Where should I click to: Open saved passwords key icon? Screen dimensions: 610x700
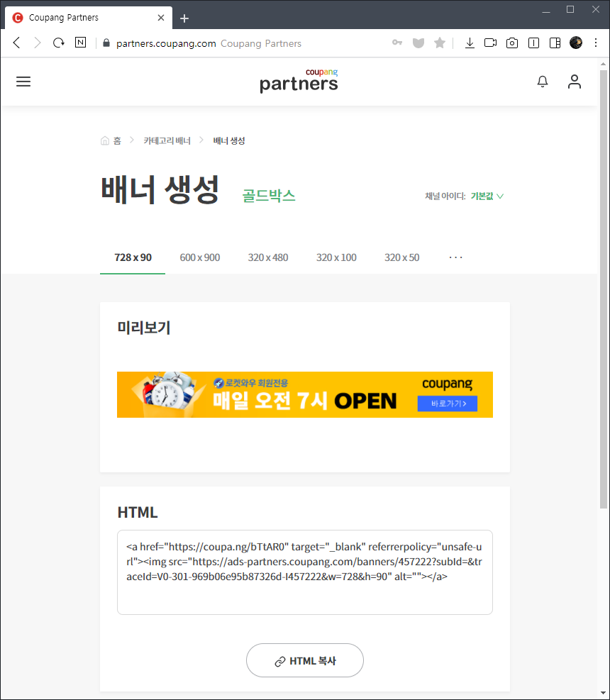click(397, 43)
